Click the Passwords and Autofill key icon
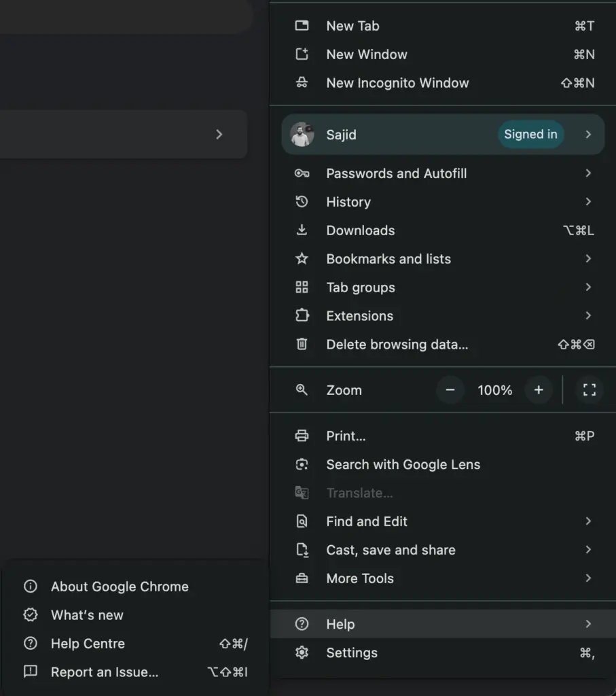The width and height of the screenshot is (616, 696). 302,173
